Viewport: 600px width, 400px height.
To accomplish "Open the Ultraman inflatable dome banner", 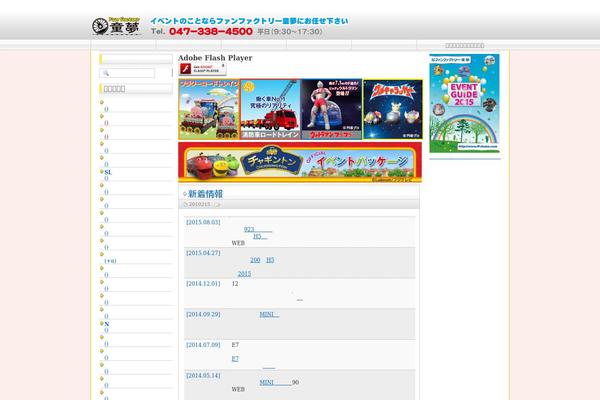I will coord(331,109).
